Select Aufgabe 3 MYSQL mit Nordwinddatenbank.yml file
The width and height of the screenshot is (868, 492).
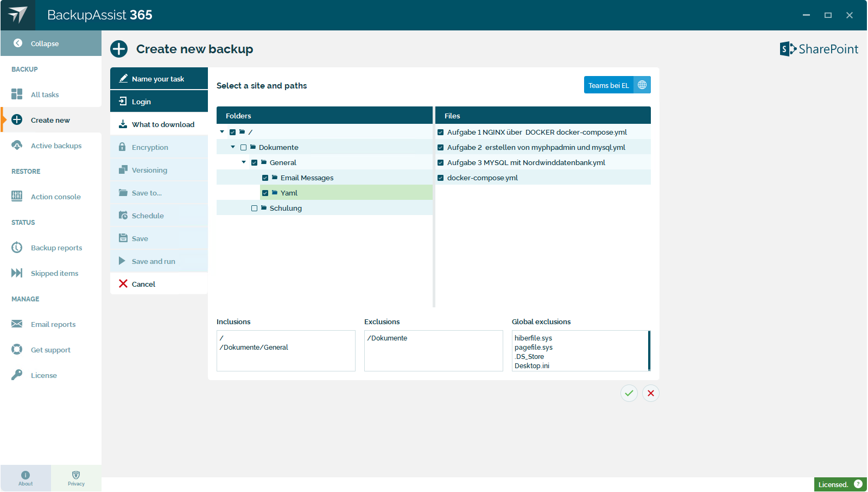pyautogui.click(x=526, y=162)
